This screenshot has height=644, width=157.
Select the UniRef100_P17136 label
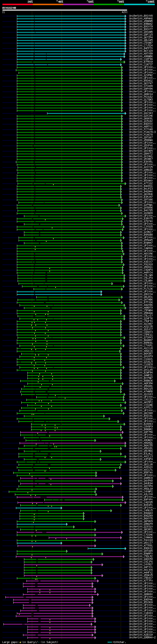[141, 289]
